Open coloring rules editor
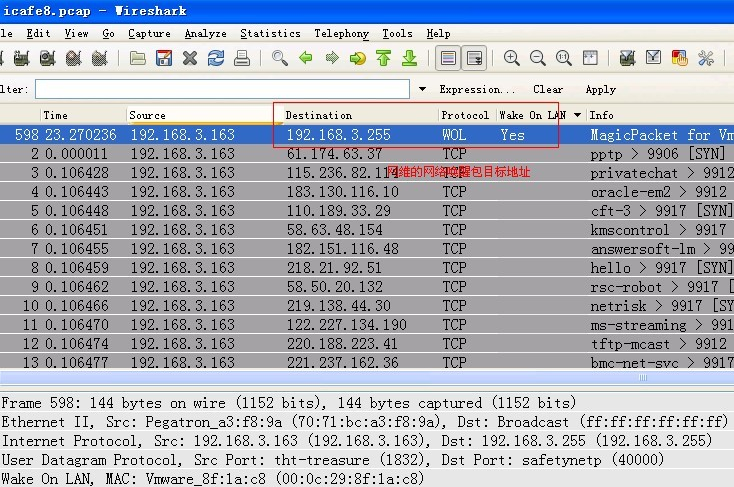Viewport: 734px width, 487px height. tap(679, 59)
